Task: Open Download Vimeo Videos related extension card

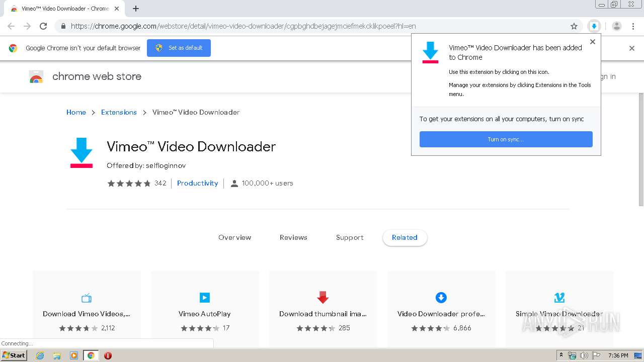Action: pos(87,309)
